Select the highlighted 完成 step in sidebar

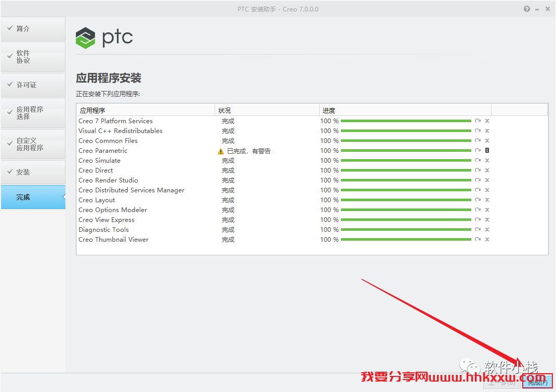tap(33, 197)
